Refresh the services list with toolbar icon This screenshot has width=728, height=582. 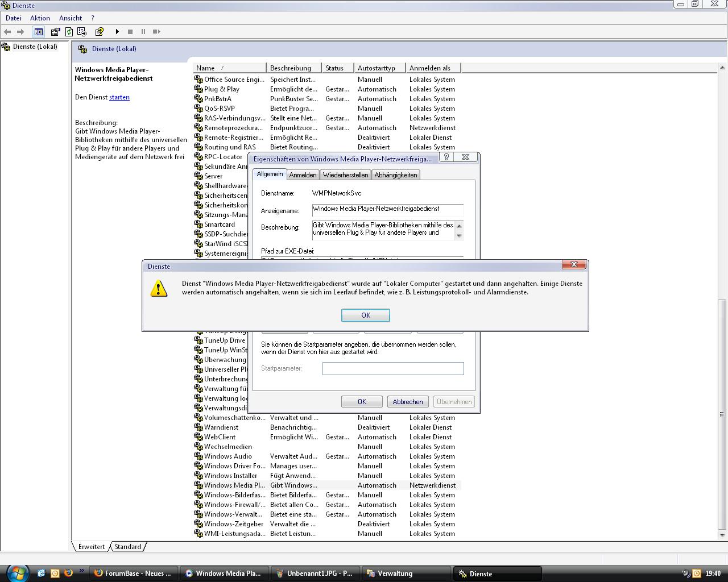tap(69, 32)
